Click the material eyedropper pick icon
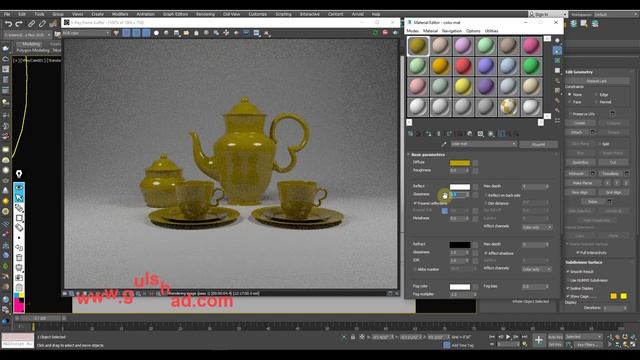Viewport: 640px width, 360px height. 444,144
